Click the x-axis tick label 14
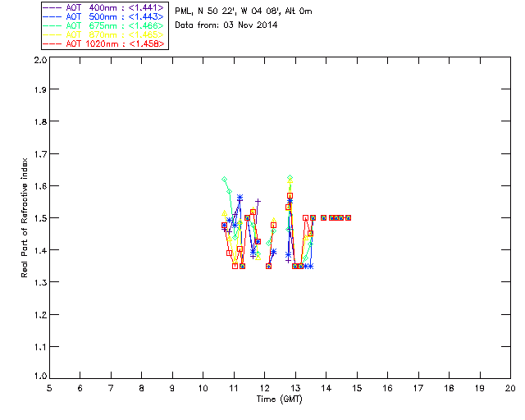The height and width of the screenshot is (420, 525). (326, 388)
